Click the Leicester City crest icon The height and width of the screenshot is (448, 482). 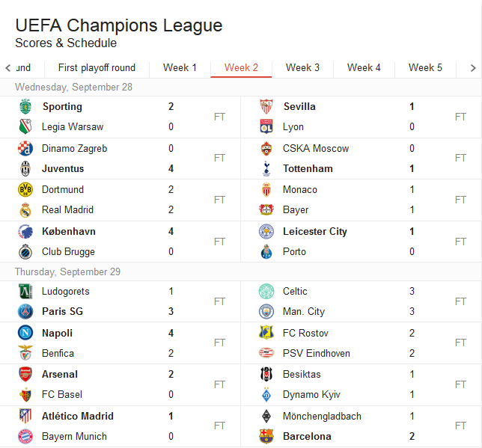266,232
